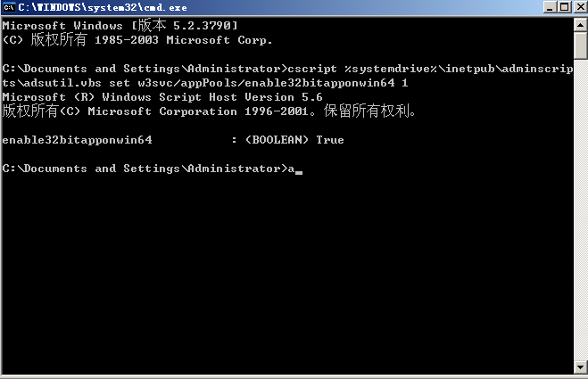
Task: Click the Microsoft Windows version 5.2.3790 line
Action: coord(120,26)
